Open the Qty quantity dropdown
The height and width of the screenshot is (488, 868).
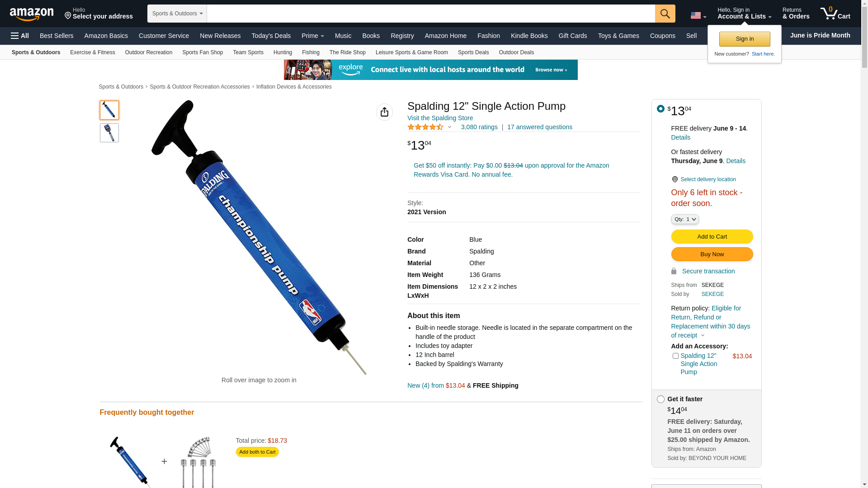coord(685,219)
